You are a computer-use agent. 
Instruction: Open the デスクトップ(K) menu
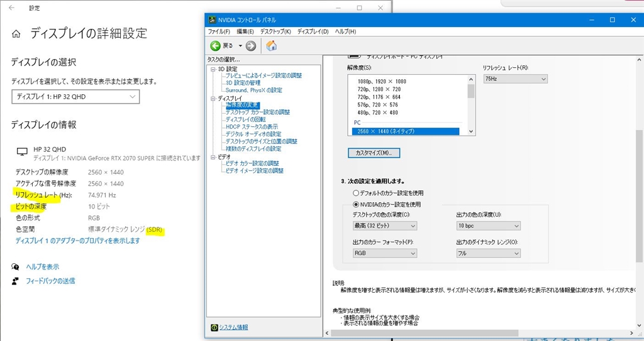[275, 31]
